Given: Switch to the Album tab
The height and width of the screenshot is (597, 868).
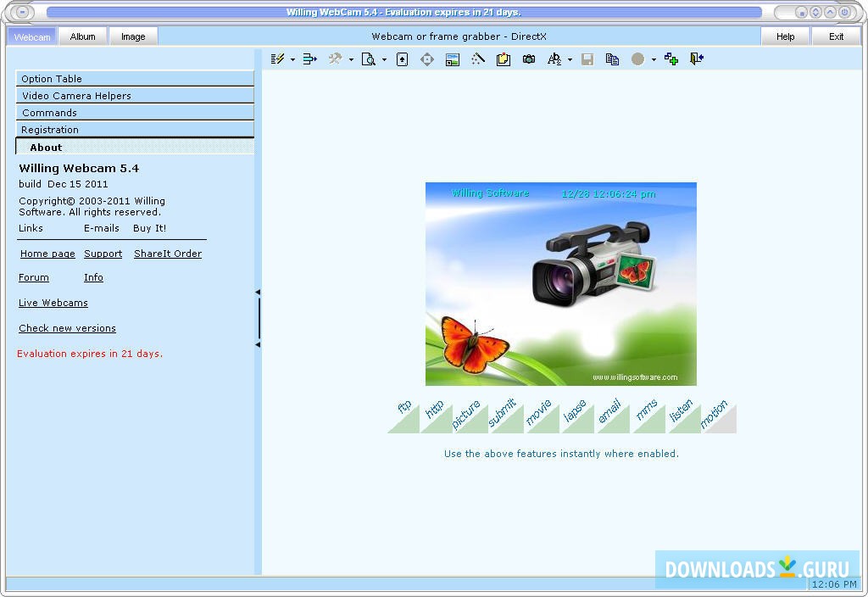Looking at the screenshot, I should tap(83, 36).
